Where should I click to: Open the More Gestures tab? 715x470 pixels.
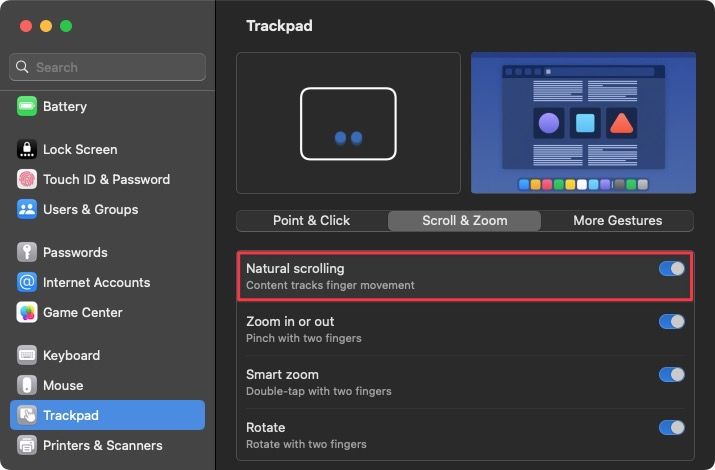click(x=617, y=220)
